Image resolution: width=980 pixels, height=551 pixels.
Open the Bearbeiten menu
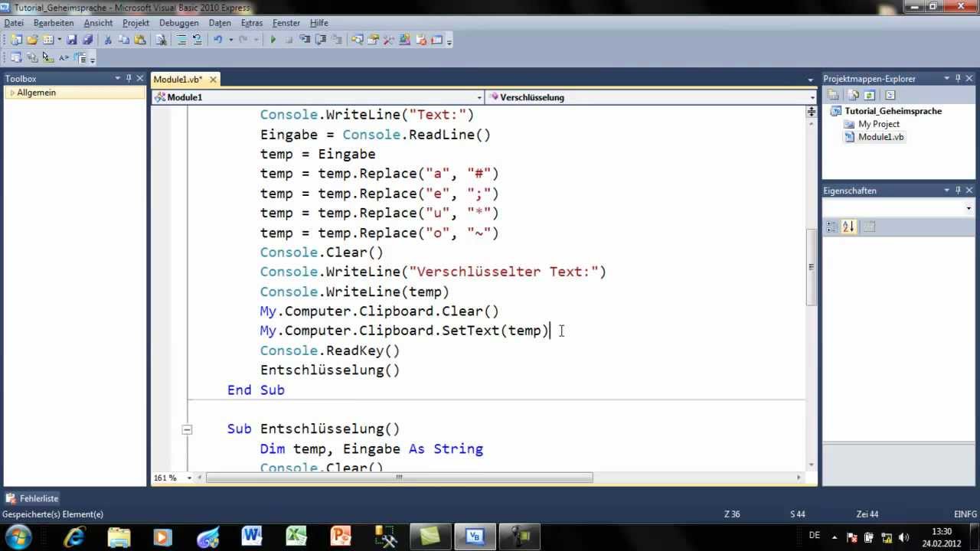pos(54,23)
